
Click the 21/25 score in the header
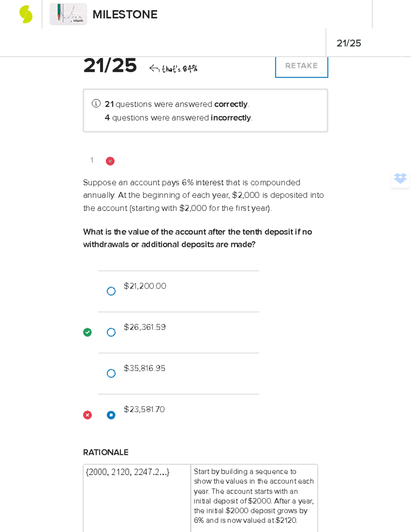click(x=349, y=43)
